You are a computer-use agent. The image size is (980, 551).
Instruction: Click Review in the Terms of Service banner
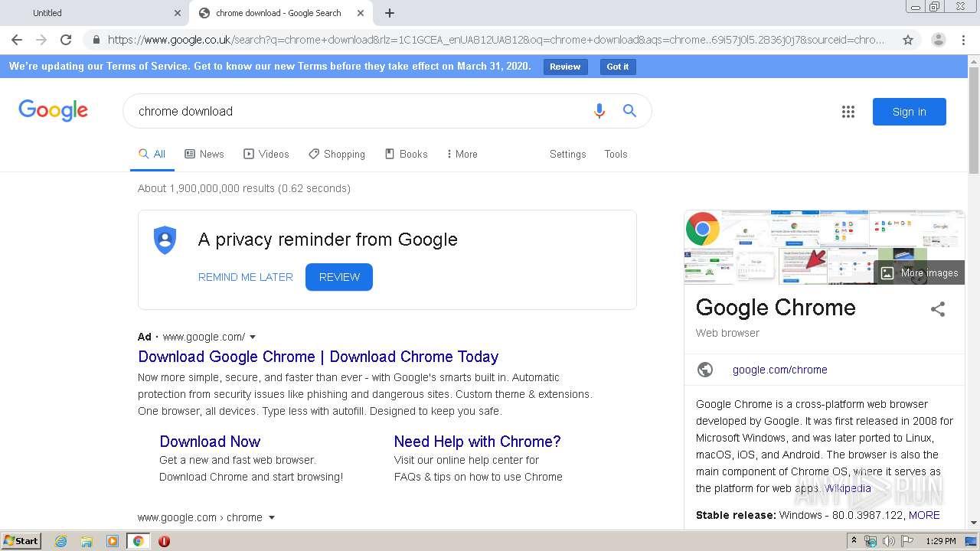565,67
